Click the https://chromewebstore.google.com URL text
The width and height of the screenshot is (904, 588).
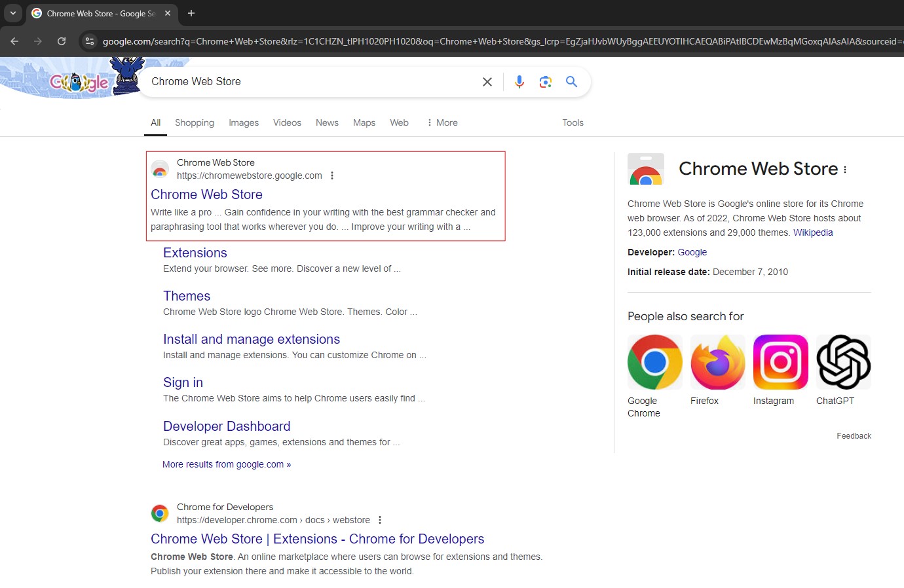click(250, 175)
